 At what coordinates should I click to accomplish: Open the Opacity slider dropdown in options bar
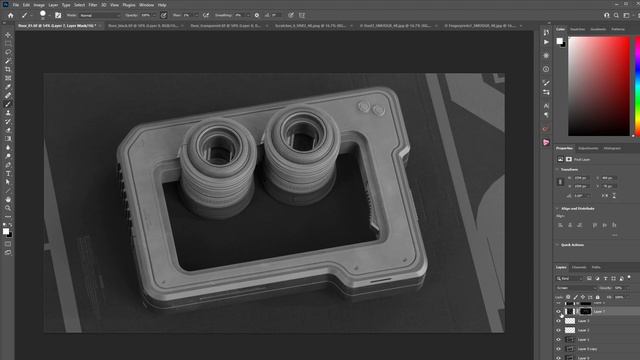tap(154, 16)
